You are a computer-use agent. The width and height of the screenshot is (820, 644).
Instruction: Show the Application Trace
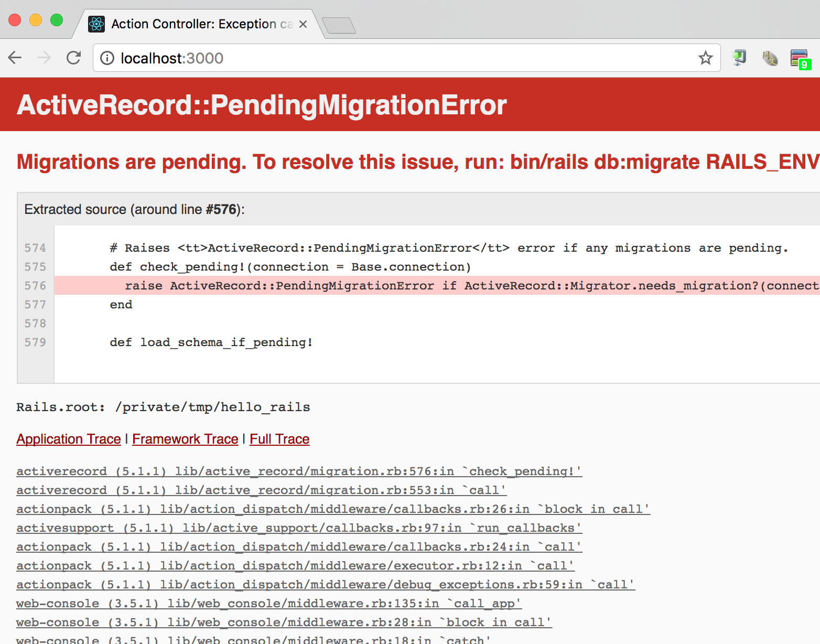[69, 439]
